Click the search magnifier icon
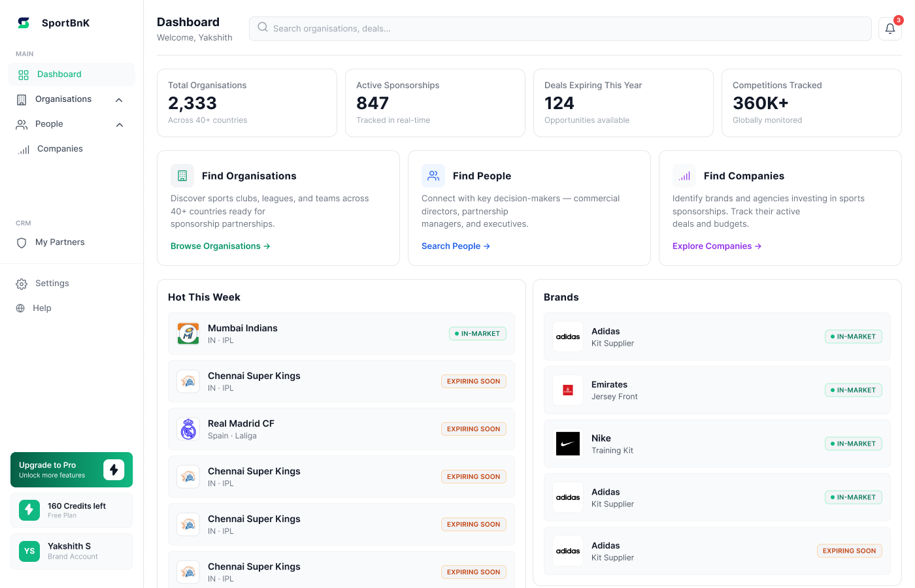The image size is (915, 588). click(263, 27)
